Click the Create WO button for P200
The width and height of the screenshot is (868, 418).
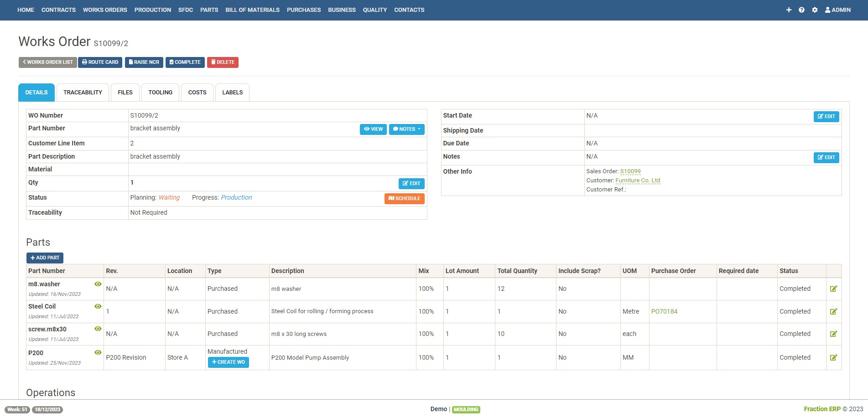pos(228,362)
